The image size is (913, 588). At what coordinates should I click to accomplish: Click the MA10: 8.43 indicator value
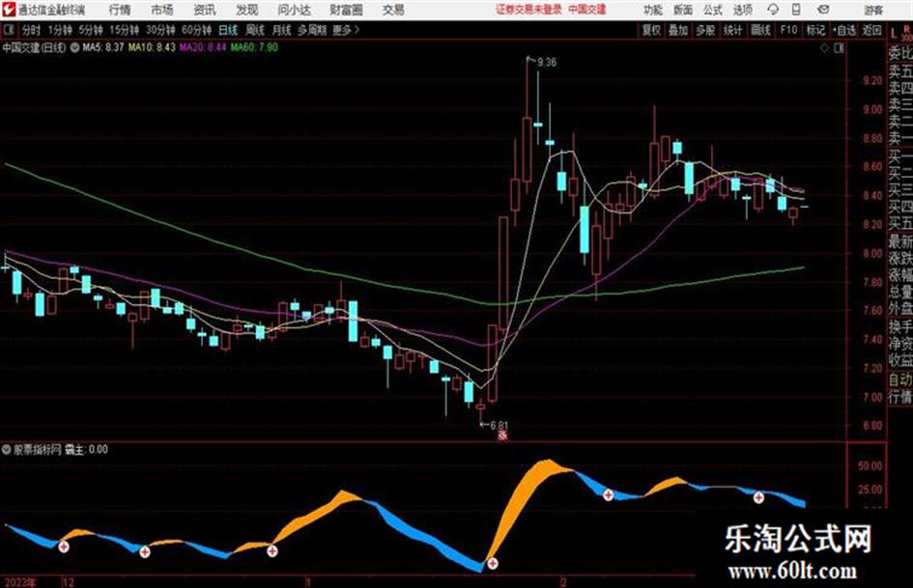click(x=152, y=47)
